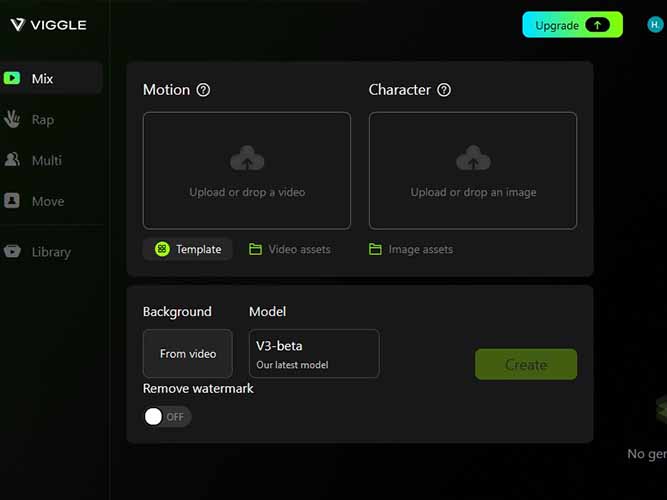Click the green Template grid icon

(x=162, y=249)
